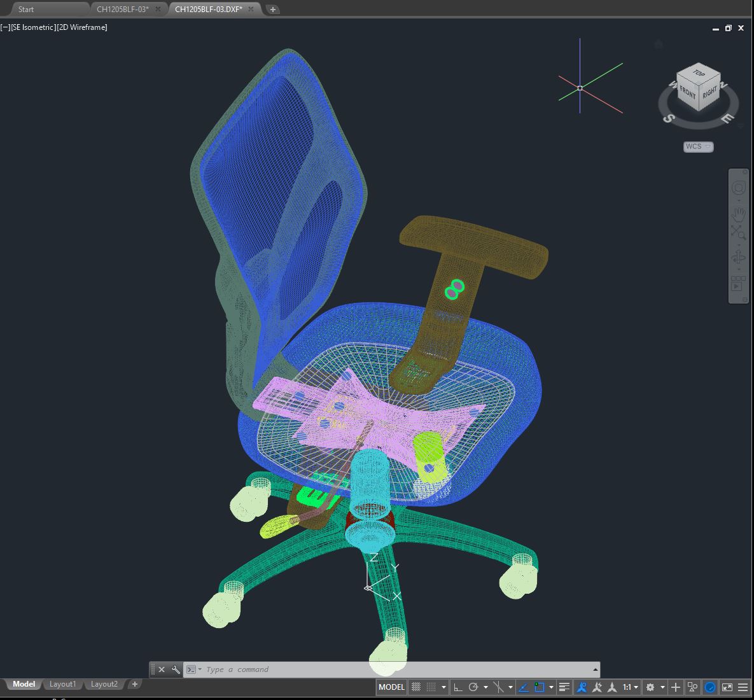Switch to the Layout1 tab
754x700 pixels.
pyautogui.click(x=62, y=684)
